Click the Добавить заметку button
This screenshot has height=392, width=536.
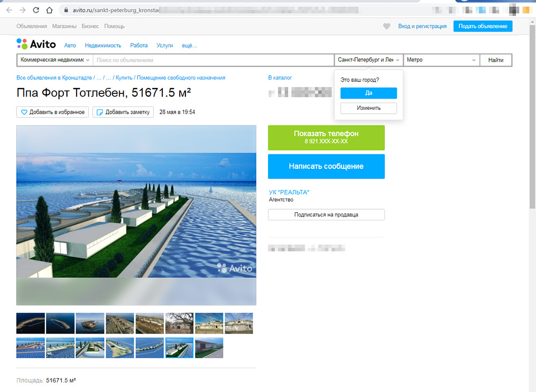point(123,112)
